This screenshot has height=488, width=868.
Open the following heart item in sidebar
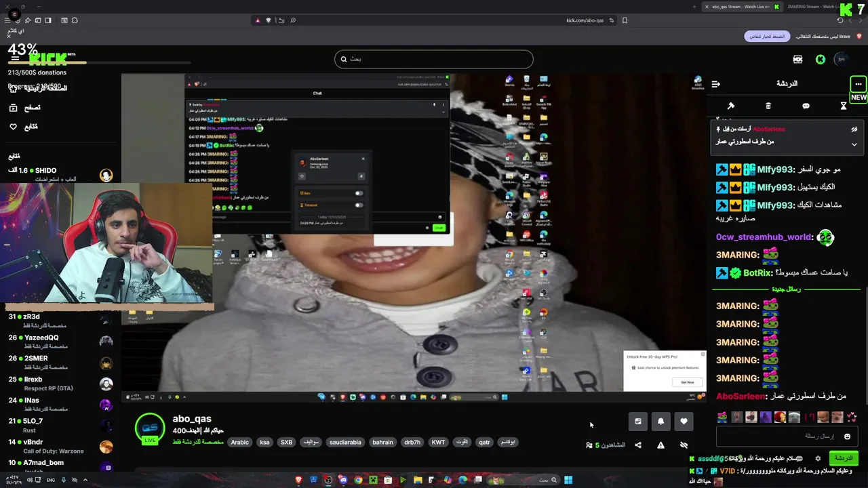[24, 127]
